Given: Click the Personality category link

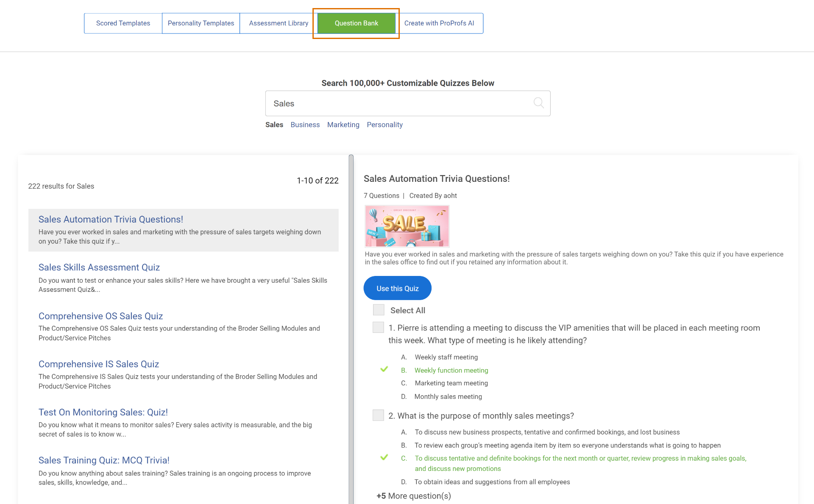Looking at the screenshot, I should coord(385,125).
